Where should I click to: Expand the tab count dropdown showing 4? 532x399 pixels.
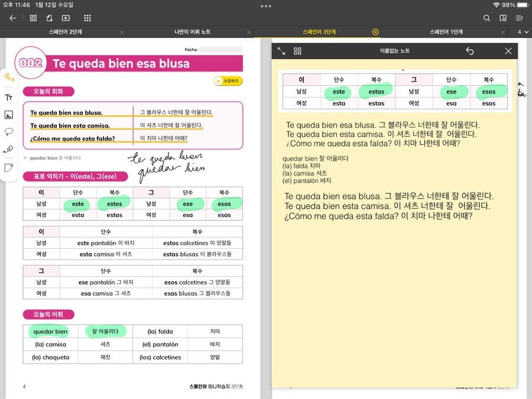click(x=523, y=32)
